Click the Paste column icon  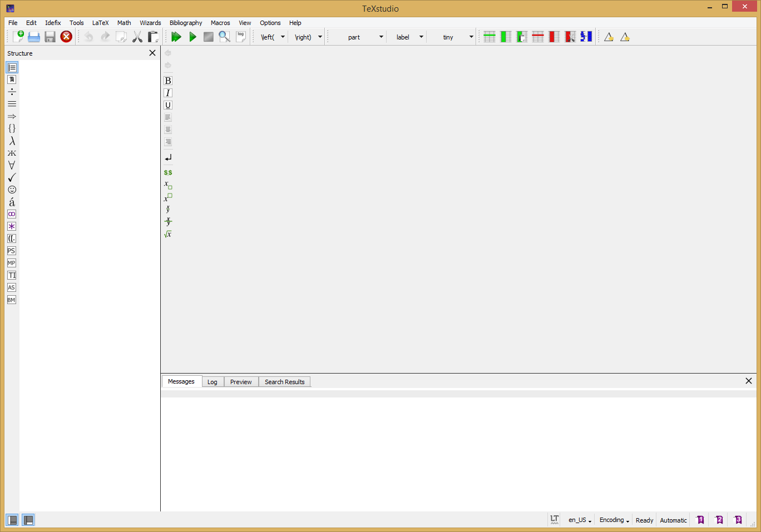[x=522, y=37]
